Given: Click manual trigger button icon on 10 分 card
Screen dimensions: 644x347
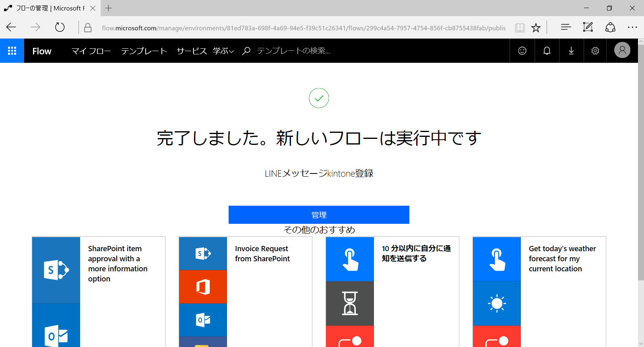Looking at the screenshot, I should [350, 259].
